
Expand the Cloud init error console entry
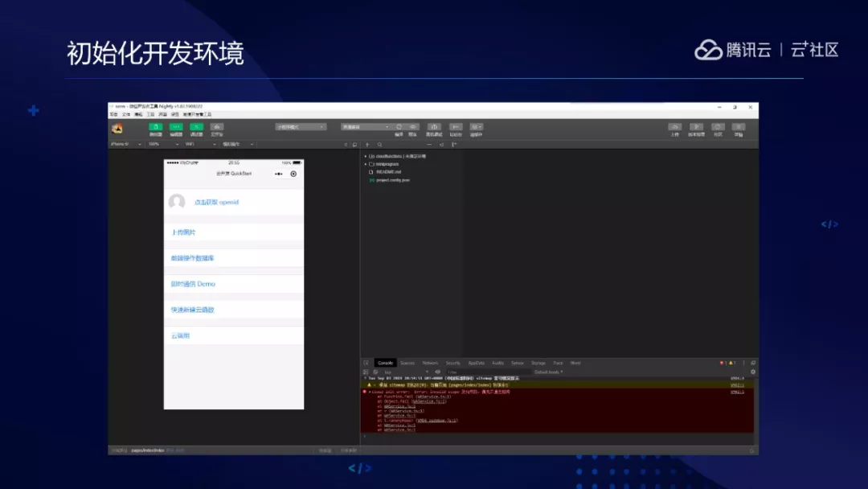tap(370, 392)
